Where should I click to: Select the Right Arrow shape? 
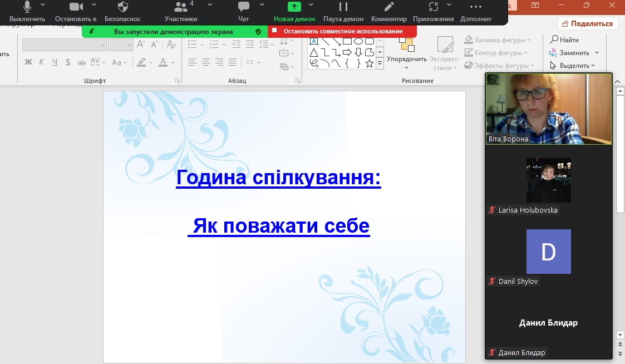point(347,52)
